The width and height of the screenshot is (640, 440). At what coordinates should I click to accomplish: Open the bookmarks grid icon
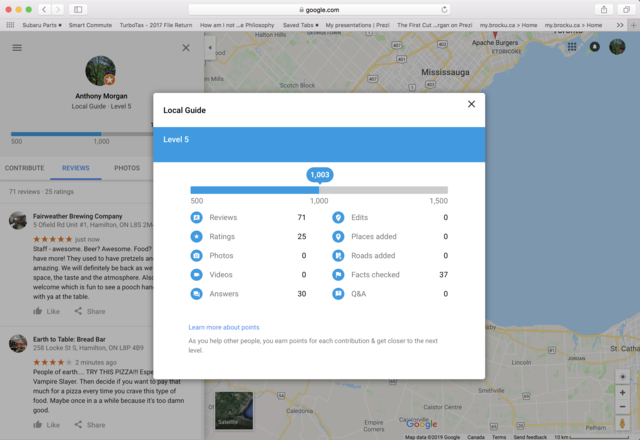point(10,25)
